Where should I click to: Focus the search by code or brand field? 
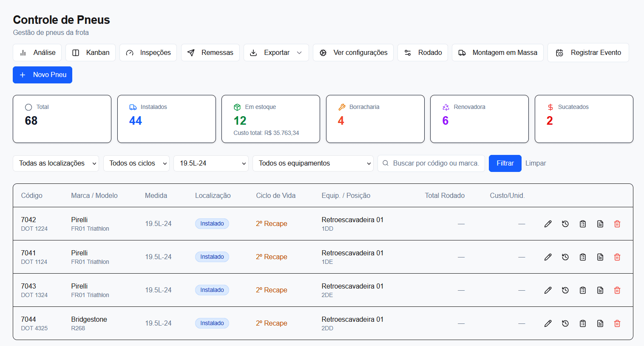tap(431, 163)
